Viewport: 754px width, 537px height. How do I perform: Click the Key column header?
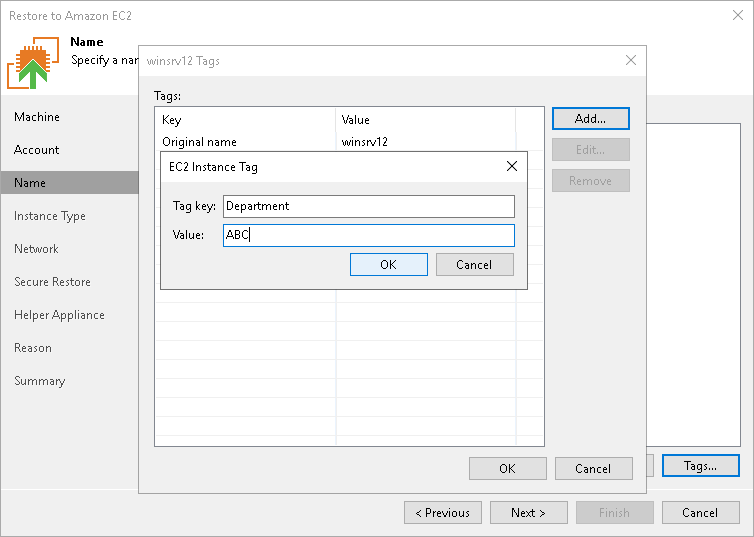(x=245, y=120)
